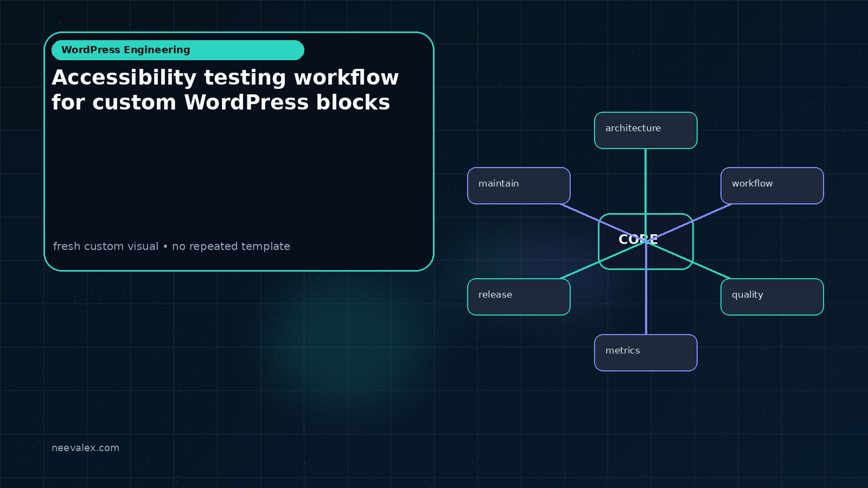Select the architecture node
Screen dimensions: 868x488
point(646,130)
